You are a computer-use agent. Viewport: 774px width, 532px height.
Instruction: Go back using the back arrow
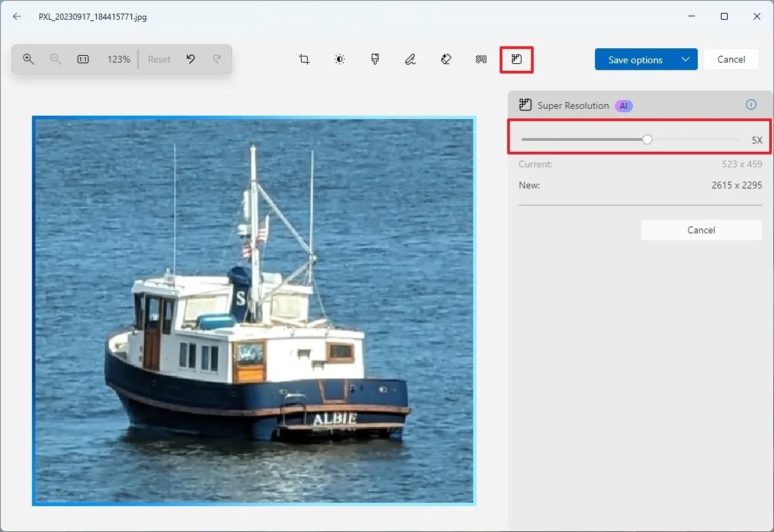pos(17,16)
